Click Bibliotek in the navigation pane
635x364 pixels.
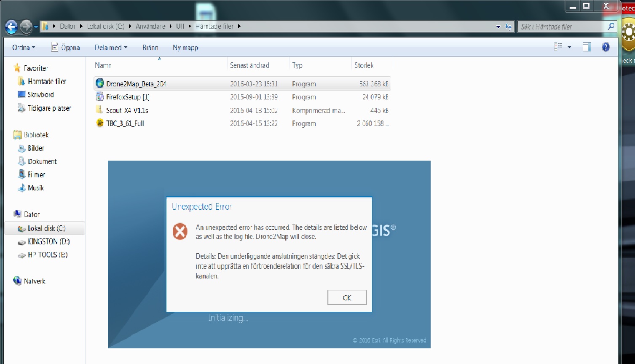[x=36, y=135]
